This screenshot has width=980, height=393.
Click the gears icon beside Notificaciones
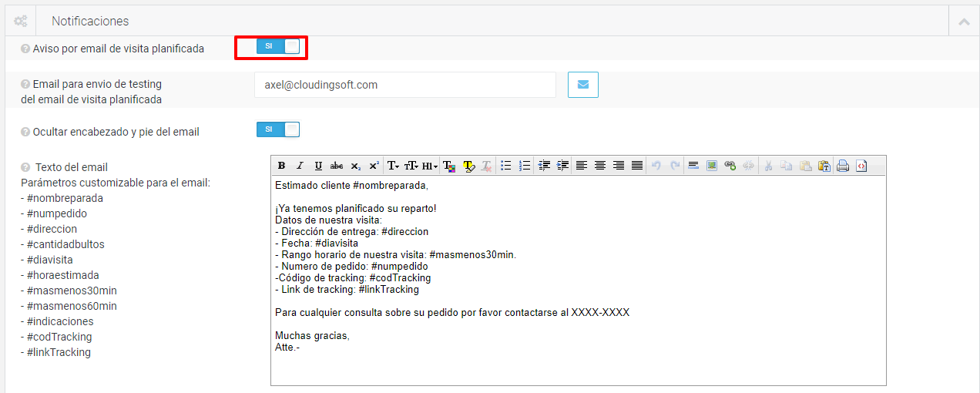(x=21, y=22)
